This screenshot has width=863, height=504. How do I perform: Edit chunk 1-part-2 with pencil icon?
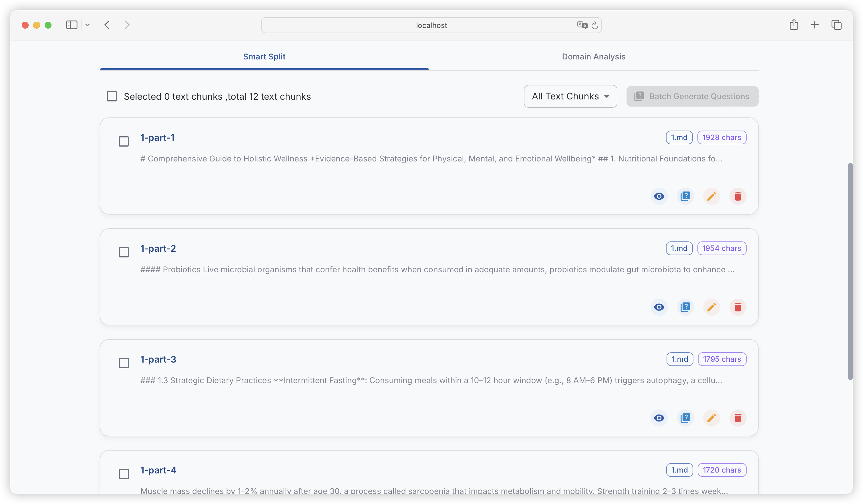(x=711, y=307)
